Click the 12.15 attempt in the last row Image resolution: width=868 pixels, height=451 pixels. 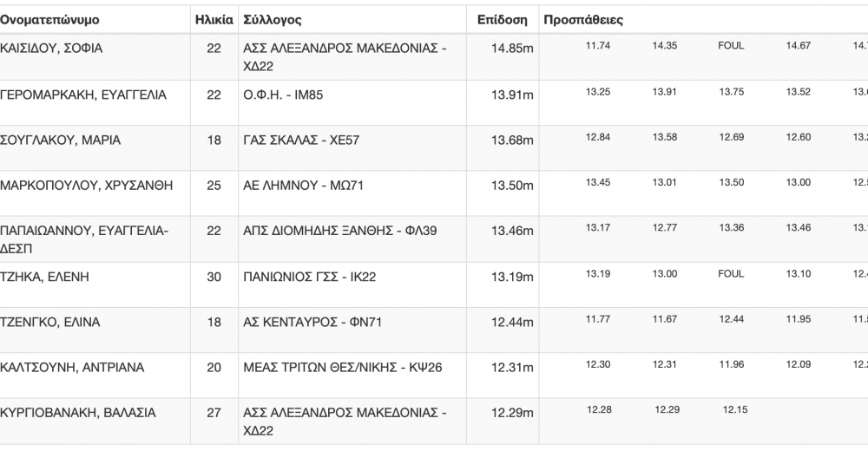click(735, 409)
